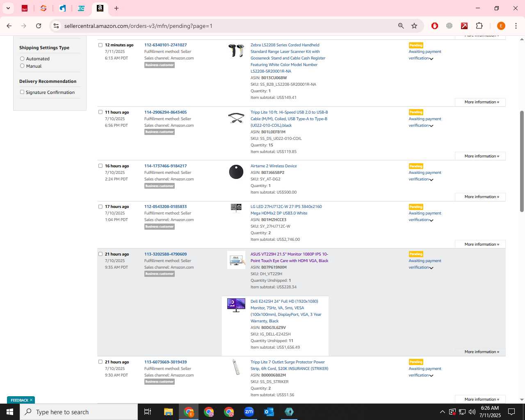Select order 113-3202588-4790609 checkbox
The image size is (525, 420).
[100, 254]
